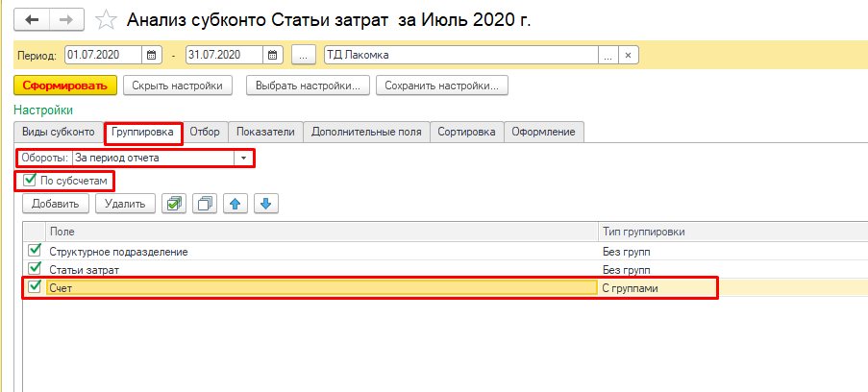This screenshot has width=868, height=392.
Task: Click Скрыть настройки button
Action: (x=177, y=86)
